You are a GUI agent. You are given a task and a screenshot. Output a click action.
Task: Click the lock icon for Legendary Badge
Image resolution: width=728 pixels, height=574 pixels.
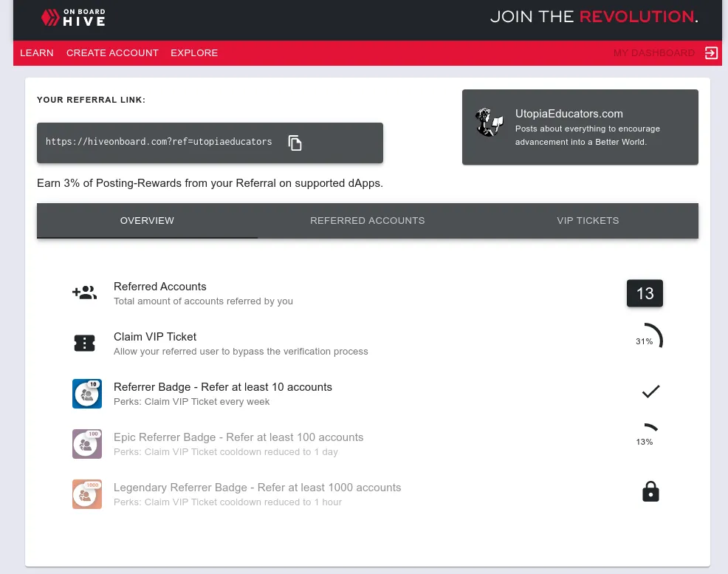(x=650, y=491)
